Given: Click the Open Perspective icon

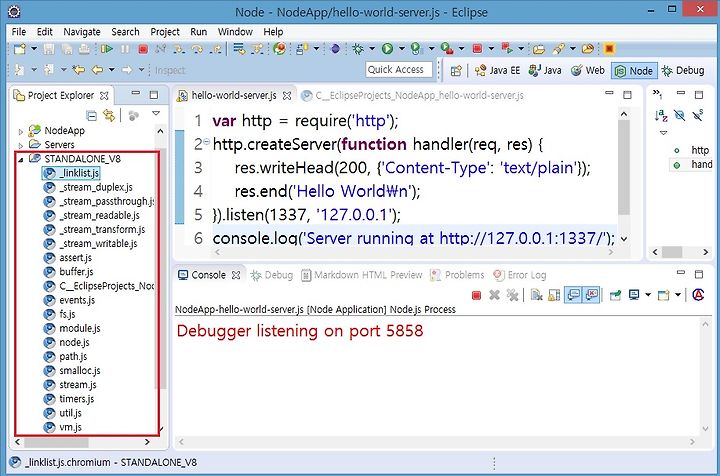Looking at the screenshot, I should [456, 71].
